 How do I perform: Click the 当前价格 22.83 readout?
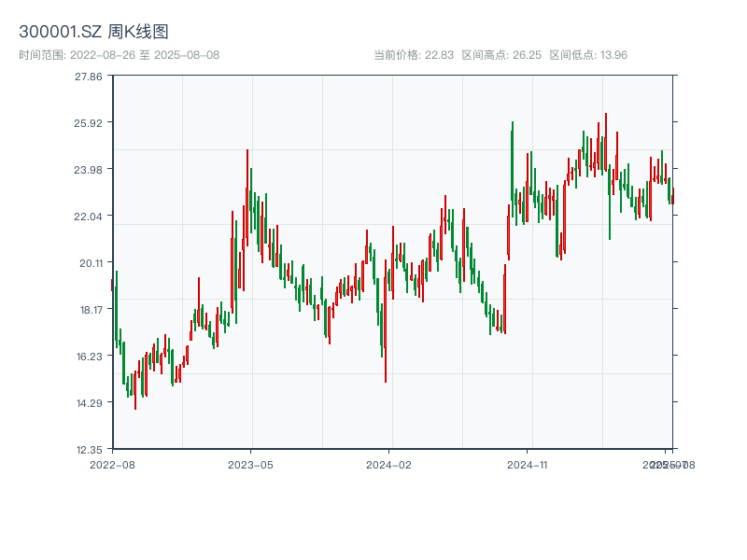point(414,55)
